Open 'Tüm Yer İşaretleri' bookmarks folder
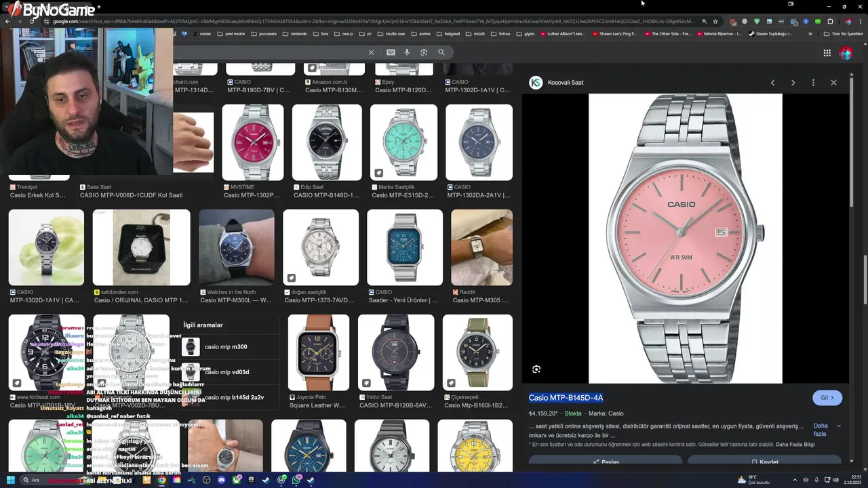868x488 pixels. 843,34
